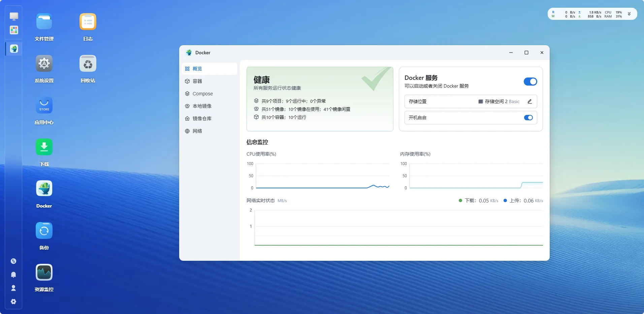Image resolution: width=644 pixels, height=314 pixels.
Task: Open 镜像仓库 in Docker sidebar
Action: pyautogui.click(x=210, y=119)
